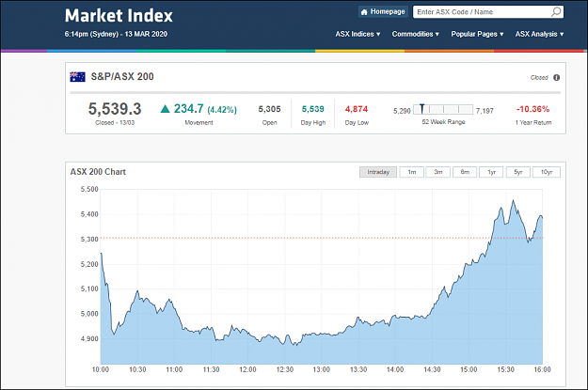
Task: Click the ASX 200 Chart title
Action: click(98, 172)
